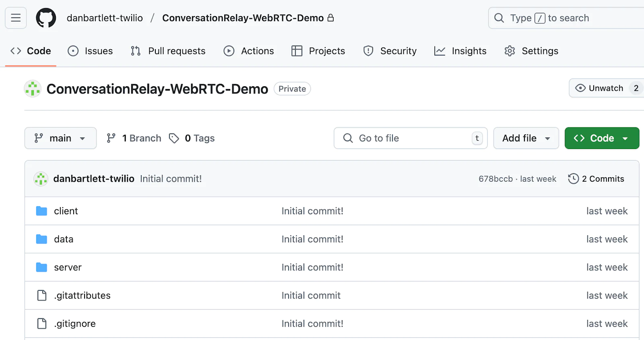
Task: Click the tag icon beside 0 Tags
Action: 174,138
